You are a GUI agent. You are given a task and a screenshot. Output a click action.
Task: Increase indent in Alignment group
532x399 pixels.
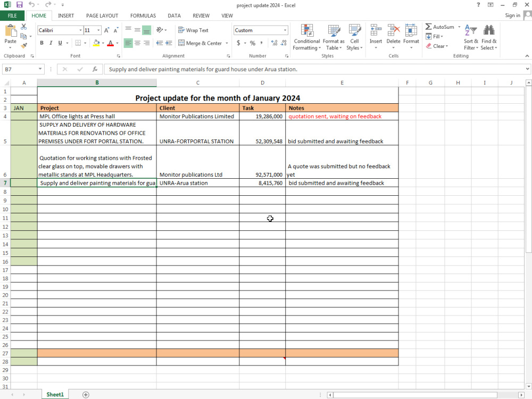(169, 43)
